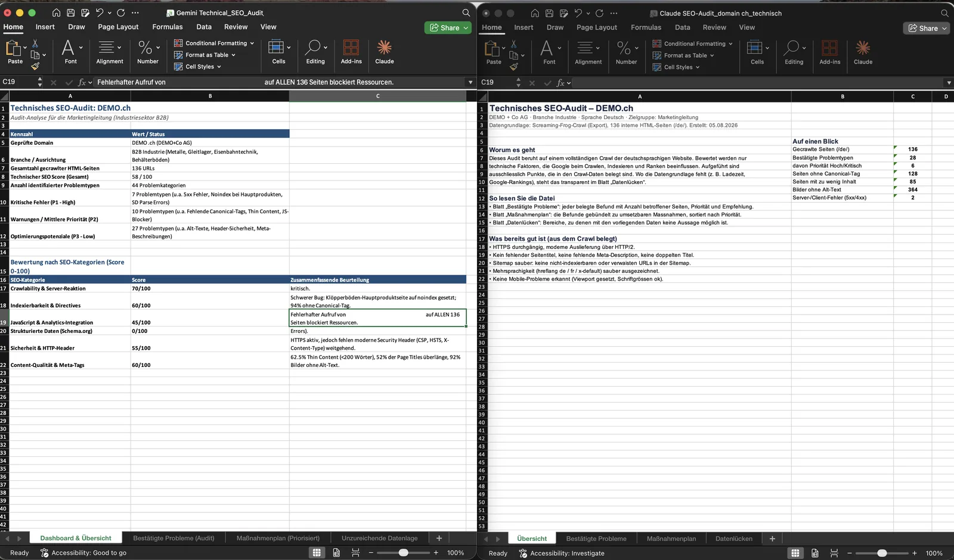This screenshot has height=560, width=954.
Task: Click the fx insert function icon in Gemini window
Action: (x=82, y=82)
